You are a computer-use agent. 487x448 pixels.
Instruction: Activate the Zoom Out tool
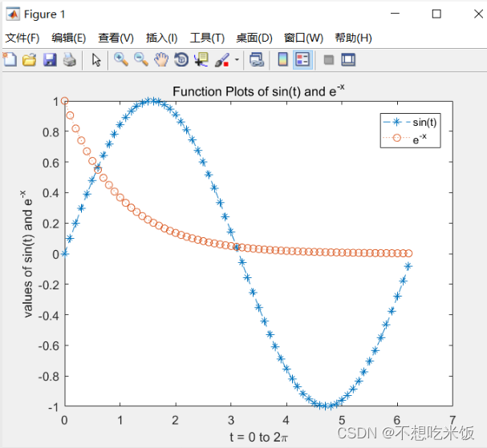click(x=141, y=59)
